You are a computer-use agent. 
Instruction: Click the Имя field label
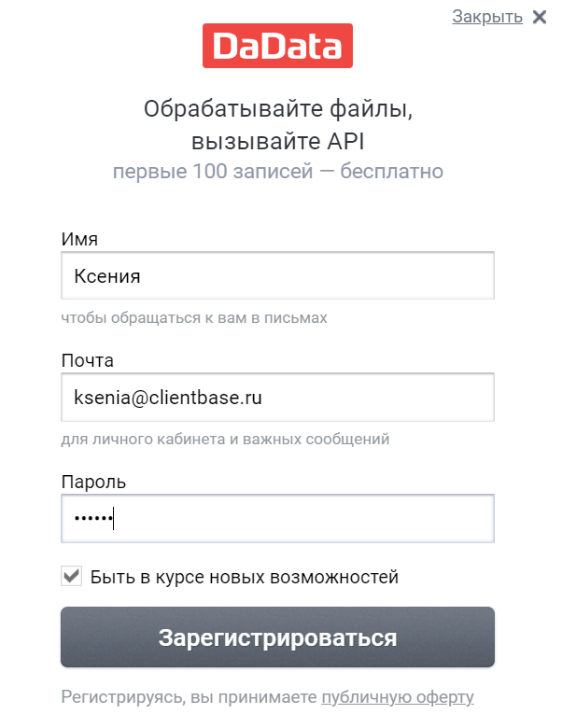[x=79, y=239]
